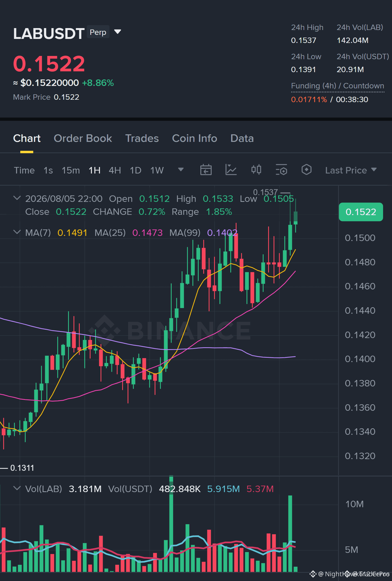This screenshot has width=392, height=581.
Task: Select the 1D timeframe
Action: [x=136, y=170]
